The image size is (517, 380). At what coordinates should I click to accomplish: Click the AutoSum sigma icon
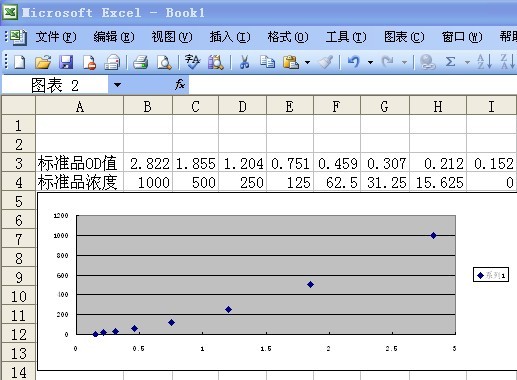[450, 62]
